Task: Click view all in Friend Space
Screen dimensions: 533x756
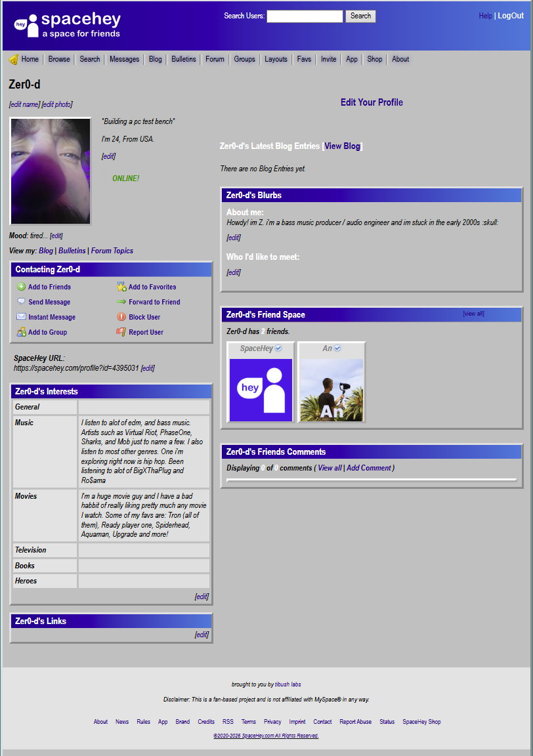Action: tap(473, 314)
